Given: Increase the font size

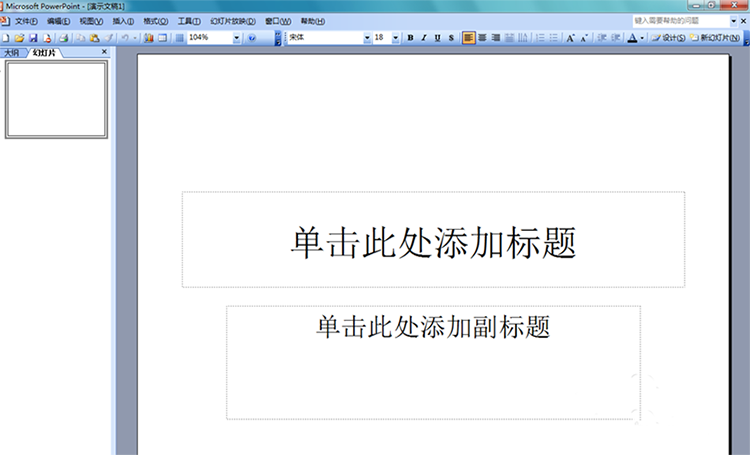Looking at the screenshot, I should pos(570,38).
